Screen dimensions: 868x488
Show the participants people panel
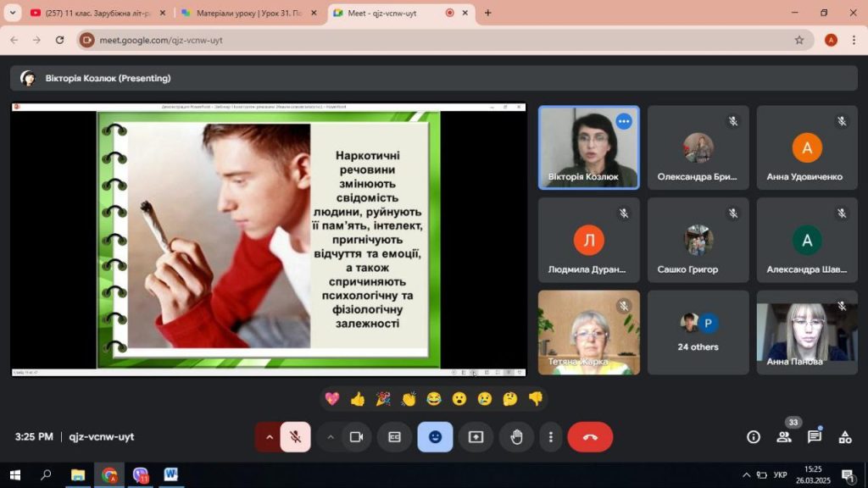[x=783, y=437]
